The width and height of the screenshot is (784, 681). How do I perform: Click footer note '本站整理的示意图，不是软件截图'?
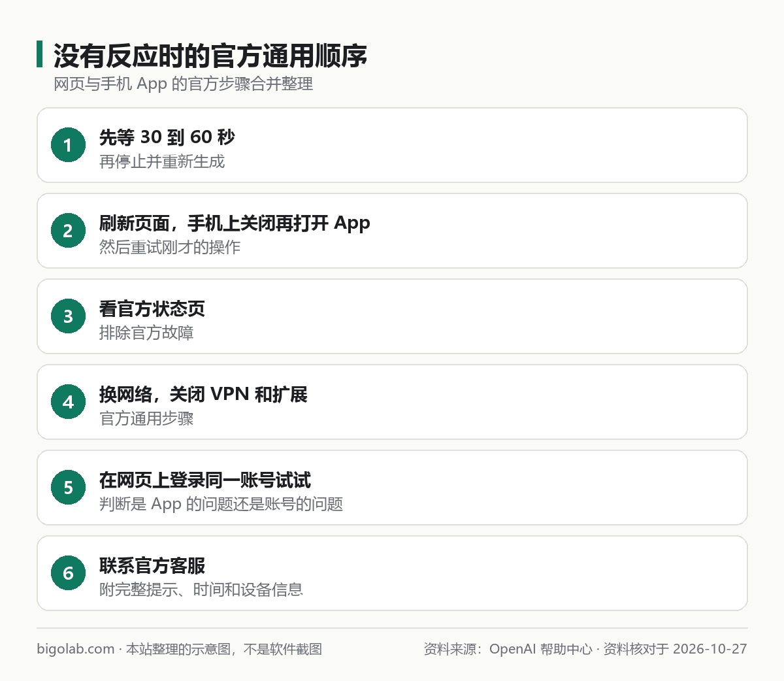coord(224,649)
